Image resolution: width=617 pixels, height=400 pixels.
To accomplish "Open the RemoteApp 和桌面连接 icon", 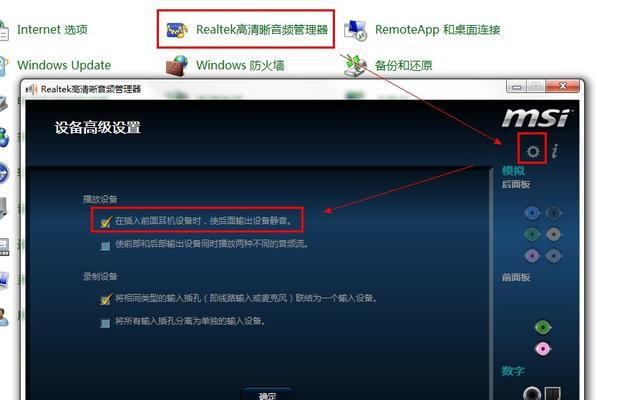I will point(355,30).
